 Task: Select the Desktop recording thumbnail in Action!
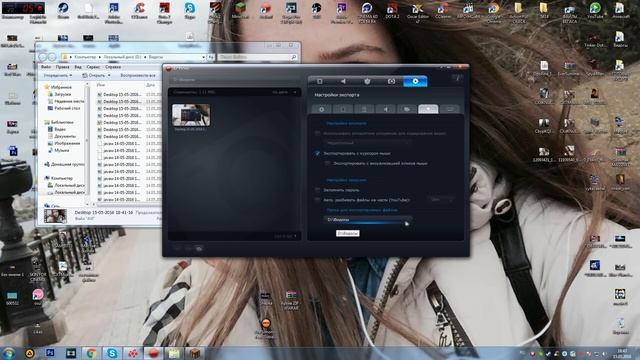(191, 115)
